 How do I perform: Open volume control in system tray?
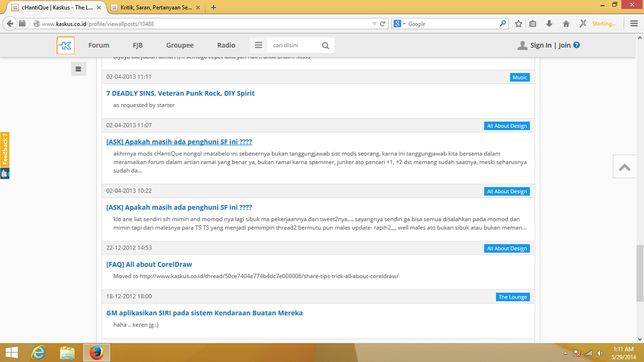tap(600, 353)
